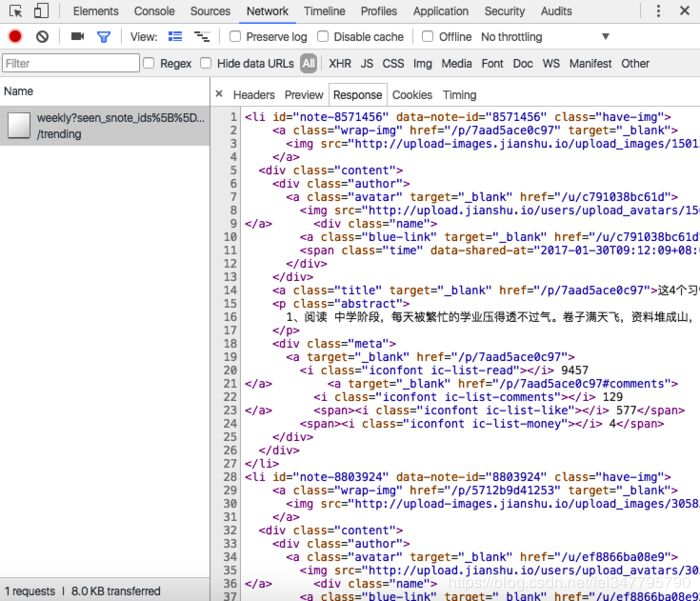Click the '8.0 KB transferred' status text
The image size is (700, 601).
(116, 591)
